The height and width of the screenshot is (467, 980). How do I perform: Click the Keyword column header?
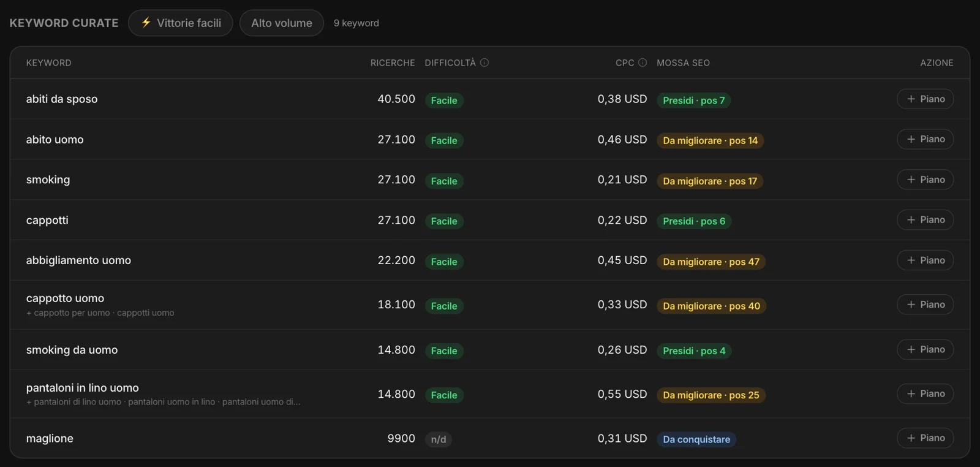click(49, 63)
